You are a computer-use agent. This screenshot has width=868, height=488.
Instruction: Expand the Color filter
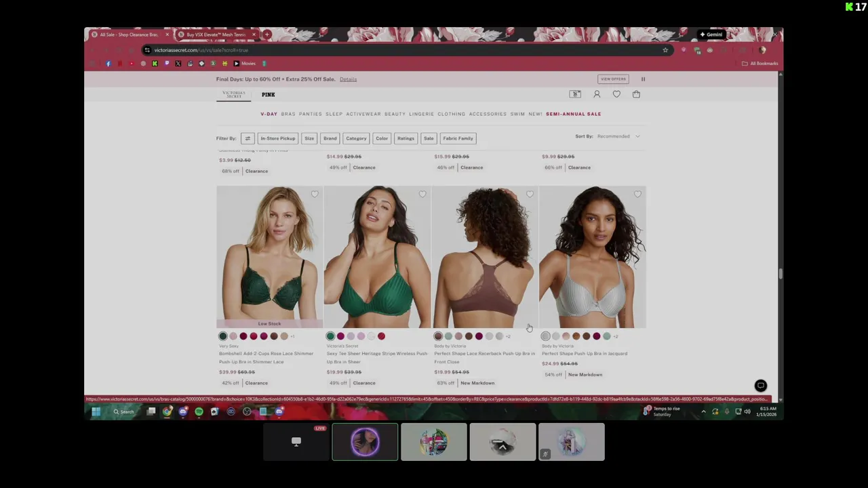click(x=382, y=138)
